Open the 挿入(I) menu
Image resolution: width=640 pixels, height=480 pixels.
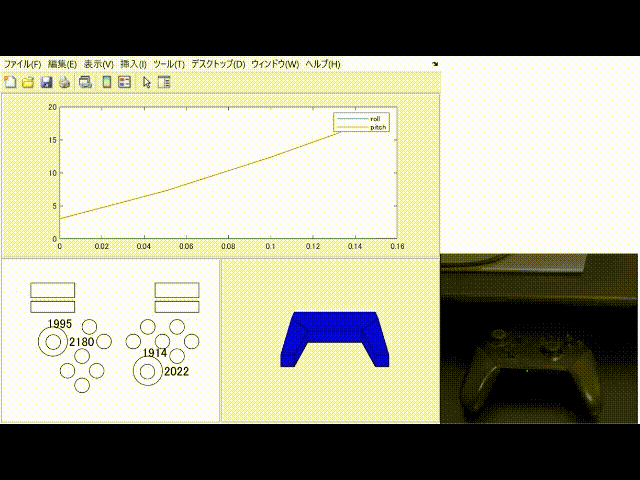coord(133,64)
